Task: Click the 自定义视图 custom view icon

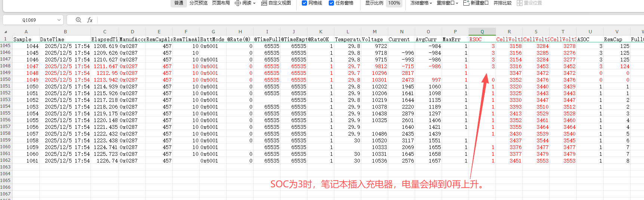Action: point(264,3)
